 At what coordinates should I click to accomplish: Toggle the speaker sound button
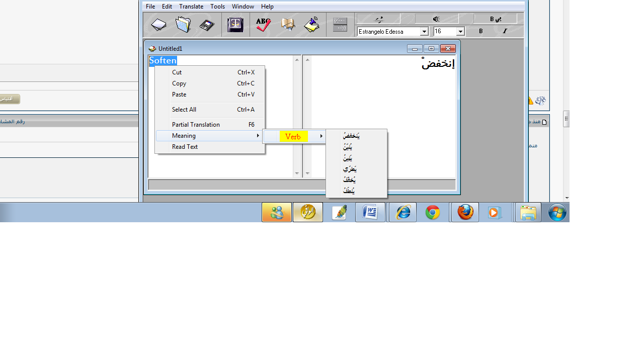(x=436, y=19)
